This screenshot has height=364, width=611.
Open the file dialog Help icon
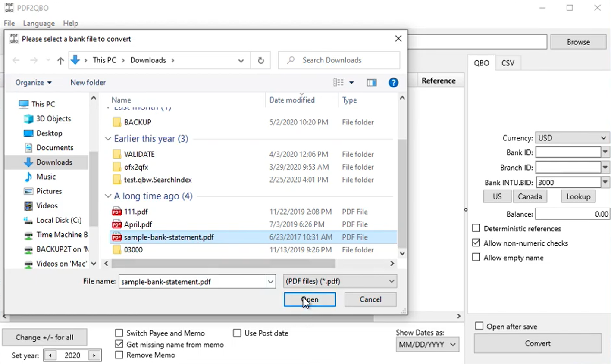[393, 82]
